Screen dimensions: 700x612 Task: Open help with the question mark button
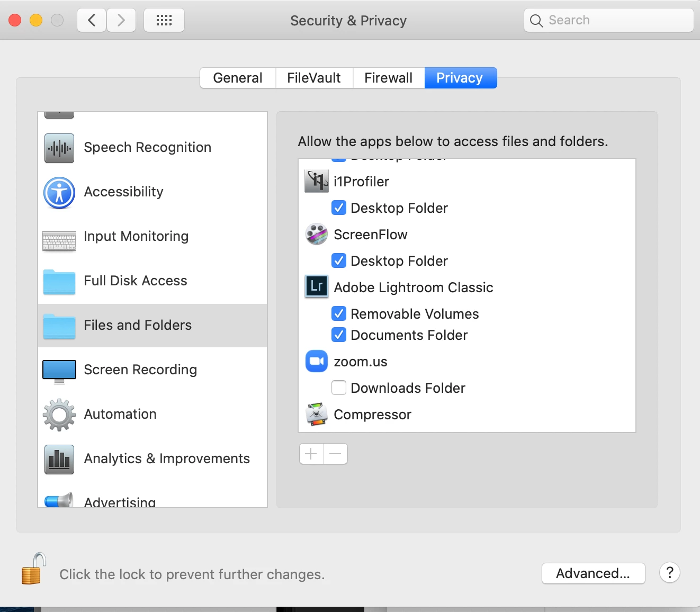coord(670,572)
